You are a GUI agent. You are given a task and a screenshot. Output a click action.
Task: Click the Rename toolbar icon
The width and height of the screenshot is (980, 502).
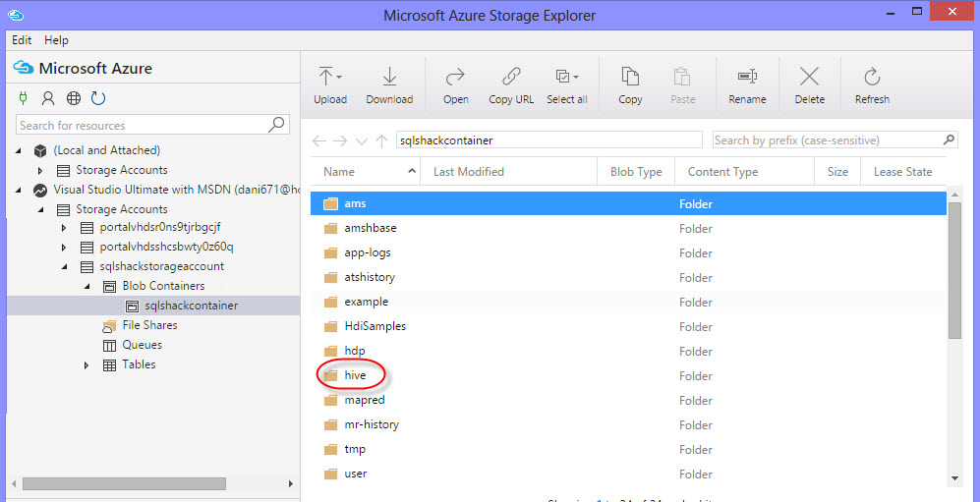coord(747,78)
